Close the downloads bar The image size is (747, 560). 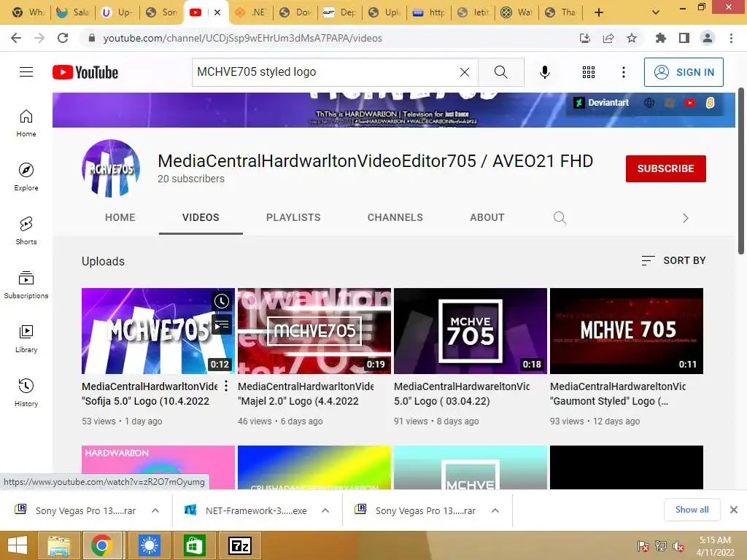(x=734, y=510)
